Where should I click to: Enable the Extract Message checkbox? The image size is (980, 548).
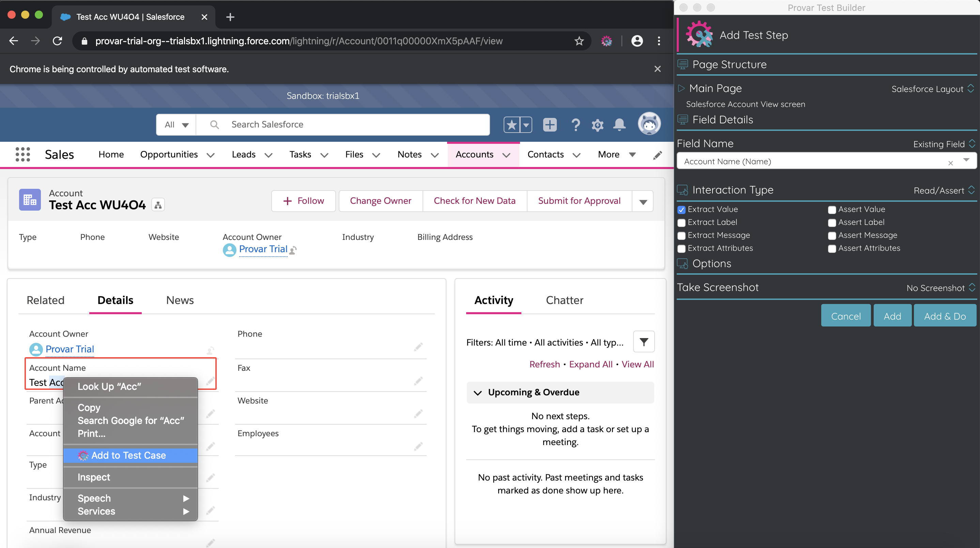click(682, 235)
